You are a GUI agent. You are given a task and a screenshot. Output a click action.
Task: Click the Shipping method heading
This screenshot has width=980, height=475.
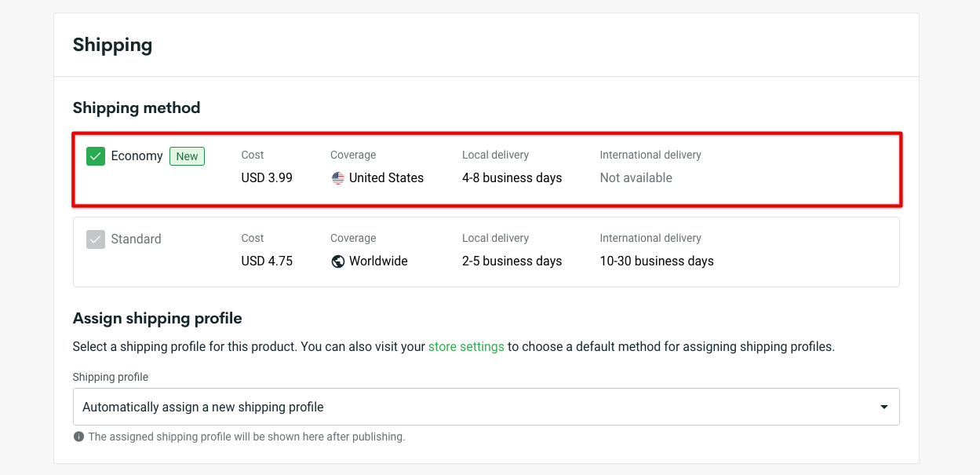click(x=136, y=108)
